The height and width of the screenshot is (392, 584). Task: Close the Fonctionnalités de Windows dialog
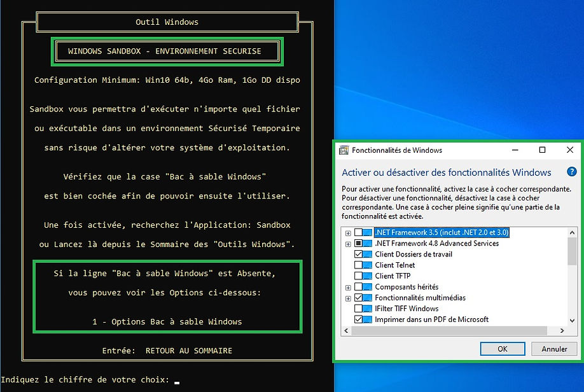pos(570,150)
